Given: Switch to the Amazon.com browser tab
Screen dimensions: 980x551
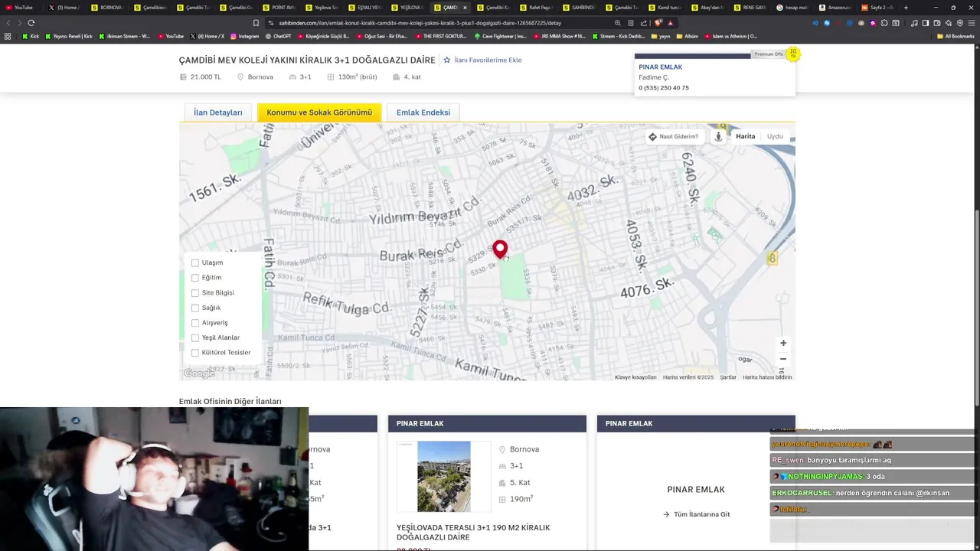Looking at the screenshot, I should pos(836,7).
